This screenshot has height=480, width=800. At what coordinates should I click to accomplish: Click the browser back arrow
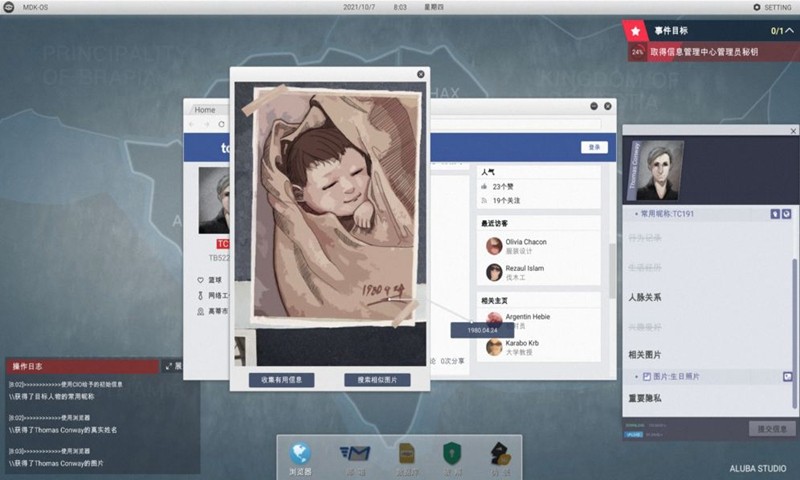tap(194, 123)
